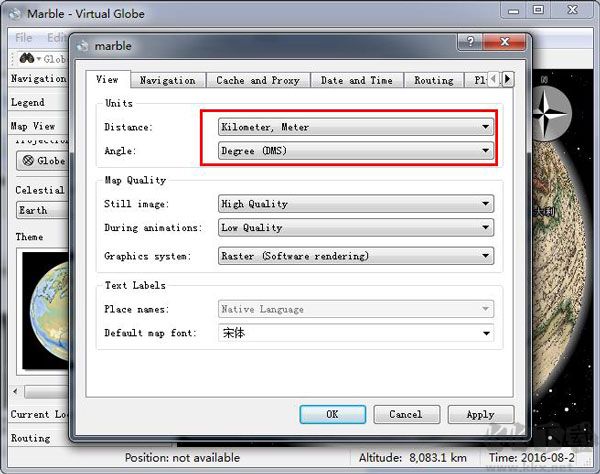The height and width of the screenshot is (474, 600).
Task: Click the Earth theme thumbnail preview
Action: 46,311
